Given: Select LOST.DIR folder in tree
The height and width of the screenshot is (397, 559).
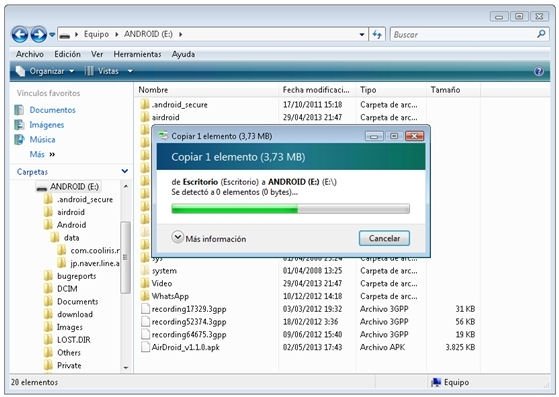Looking at the screenshot, I should pyautogui.click(x=73, y=340).
